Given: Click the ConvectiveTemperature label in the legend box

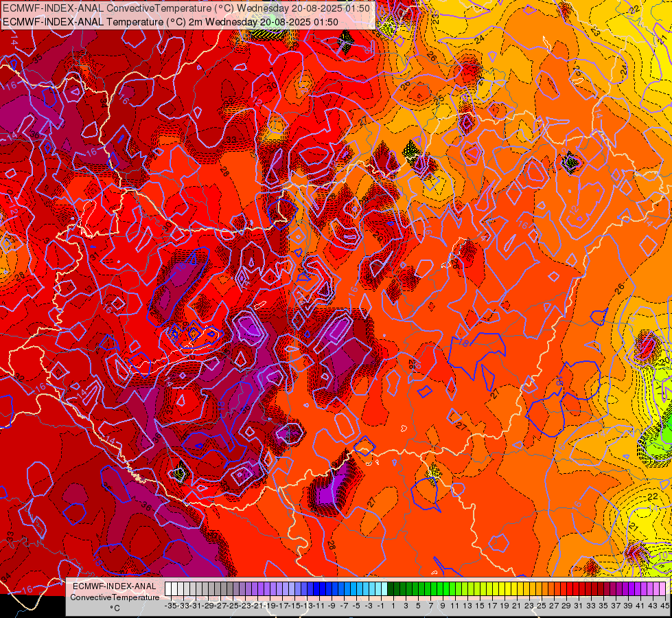Looking at the screenshot, I should pos(115,597).
